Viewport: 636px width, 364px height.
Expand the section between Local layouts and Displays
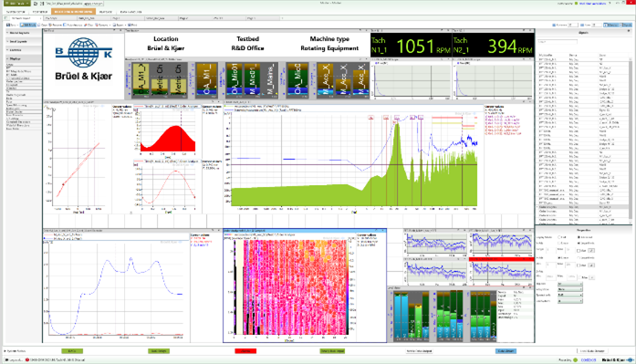pos(23,50)
